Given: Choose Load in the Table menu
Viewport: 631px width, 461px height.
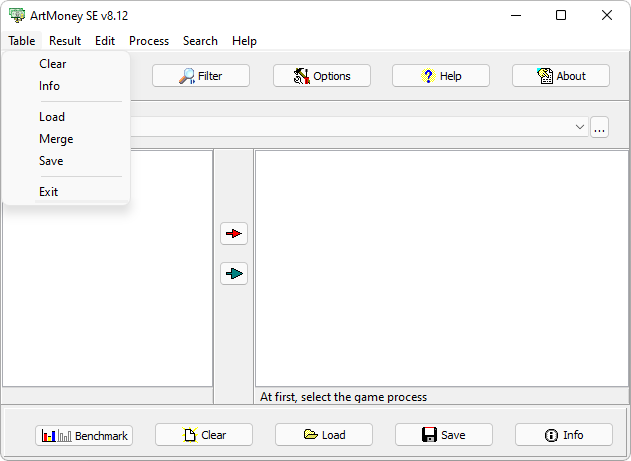Looking at the screenshot, I should coord(66,117).
